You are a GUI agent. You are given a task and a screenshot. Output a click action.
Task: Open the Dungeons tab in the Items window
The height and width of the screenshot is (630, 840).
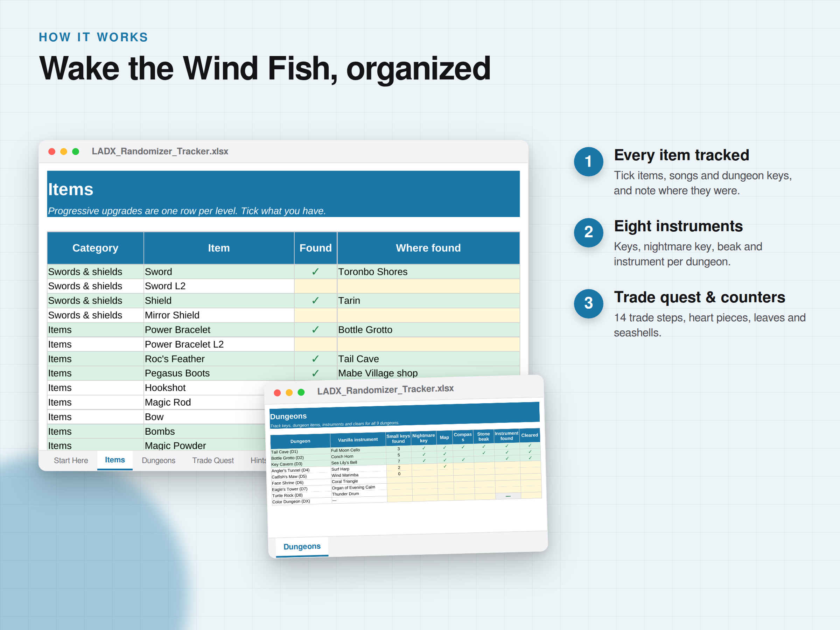click(158, 460)
